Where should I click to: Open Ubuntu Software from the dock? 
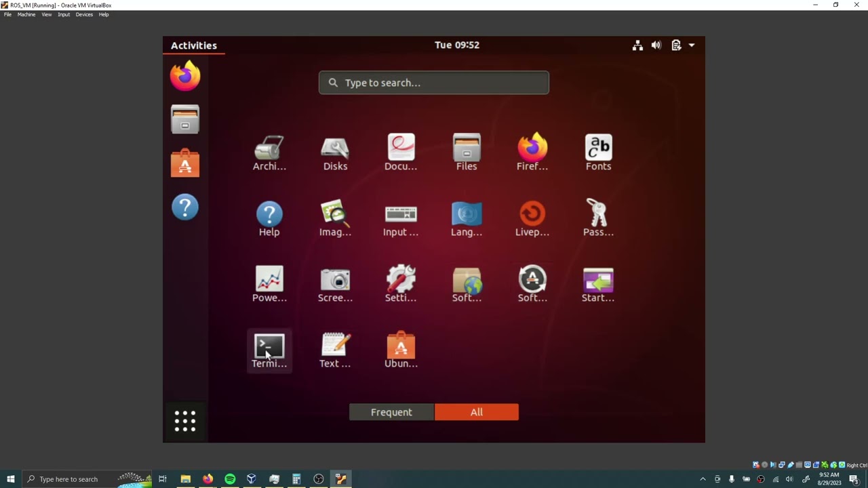[x=185, y=163]
